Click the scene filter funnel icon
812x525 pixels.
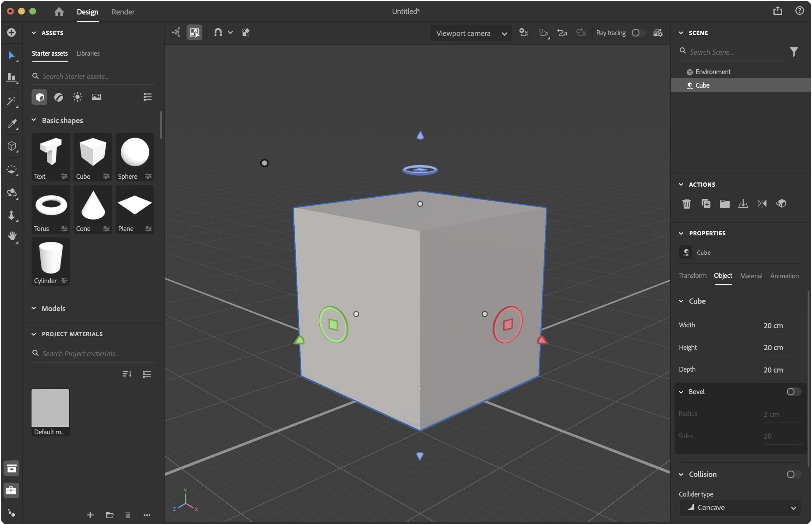click(x=794, y=52)
